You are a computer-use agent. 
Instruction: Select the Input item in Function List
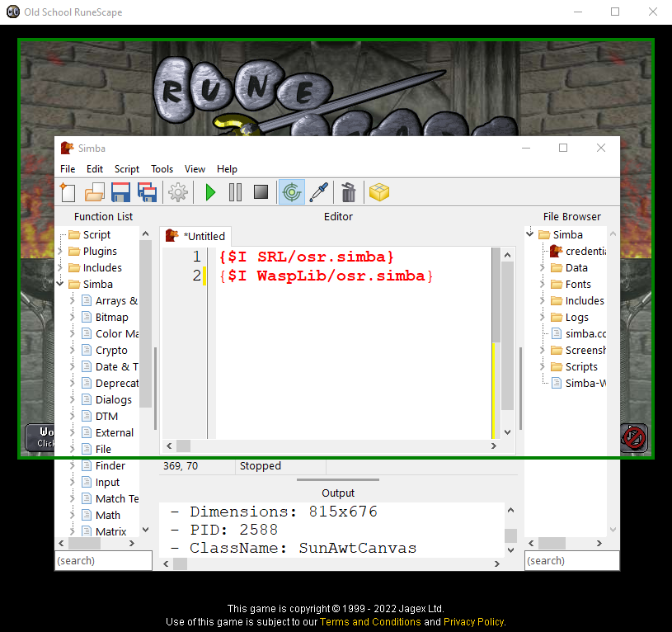(x=101, y=483)
